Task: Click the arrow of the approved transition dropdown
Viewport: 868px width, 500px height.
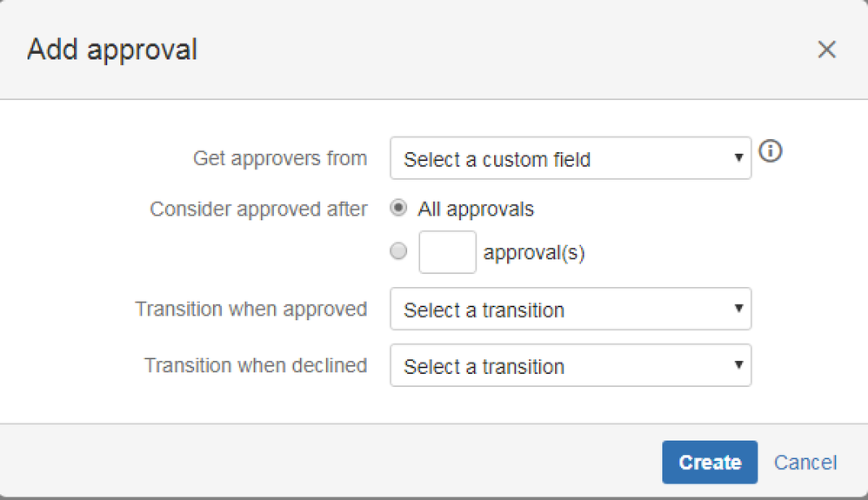Action: (x=738, y=309)
